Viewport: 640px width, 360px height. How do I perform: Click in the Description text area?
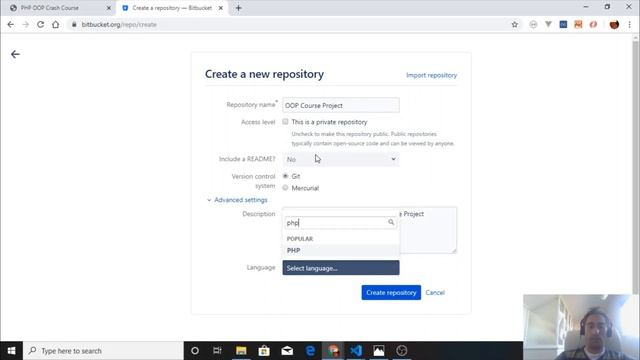point(428,231)
